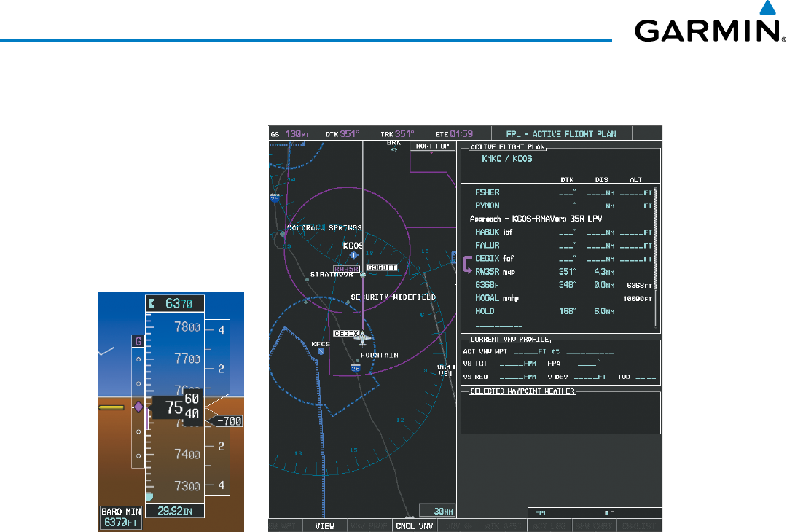Click the current altitude 7550 readout
The height and width of the screenshot is (532, 787).
(176, 407)
